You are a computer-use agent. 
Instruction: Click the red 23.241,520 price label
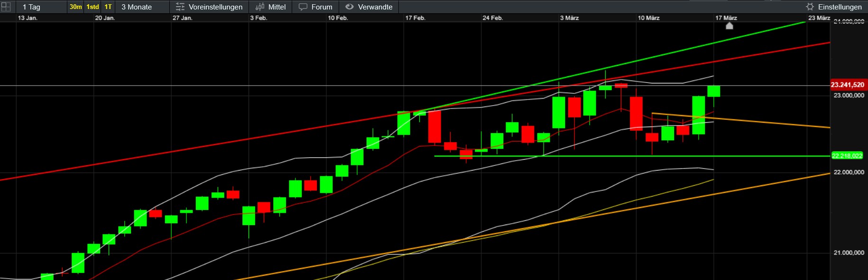click(849, 85)
